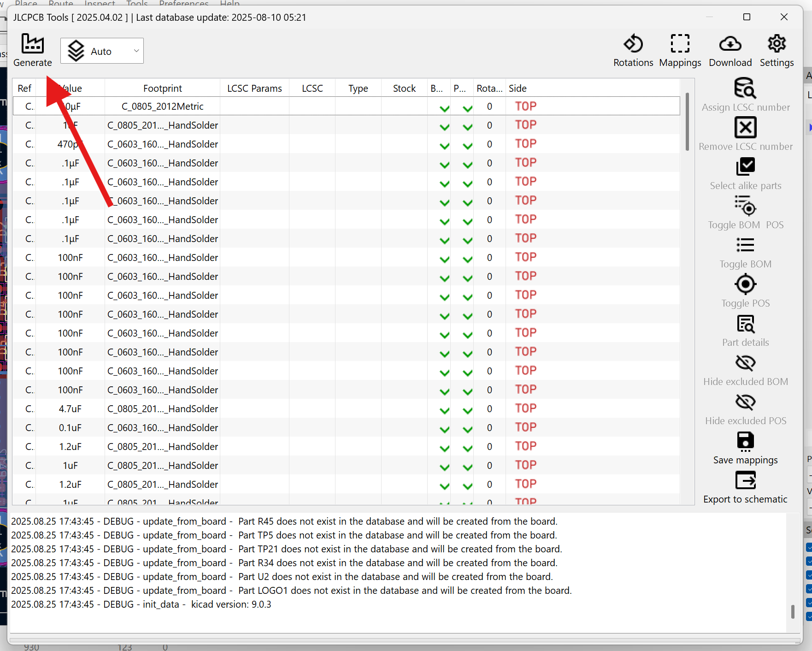
Task: Open the Preferences menu
Action: 183,4
